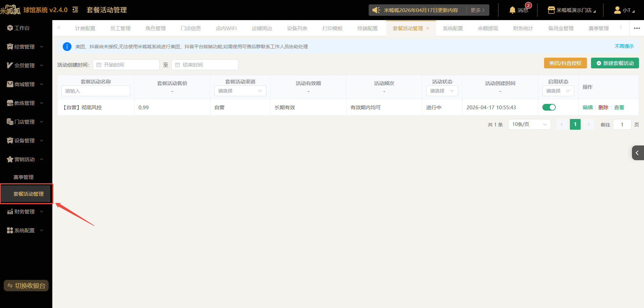Focus the 开始时间 date input

(x=126, y=65)
